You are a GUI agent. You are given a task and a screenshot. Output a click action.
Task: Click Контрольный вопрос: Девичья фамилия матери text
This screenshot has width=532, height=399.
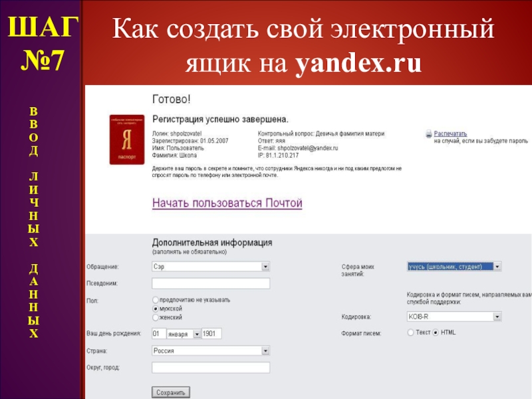tap(321, 134)
